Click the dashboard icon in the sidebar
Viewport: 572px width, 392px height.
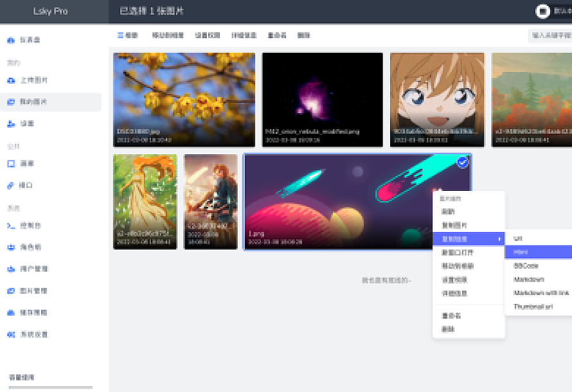(11, 40)
